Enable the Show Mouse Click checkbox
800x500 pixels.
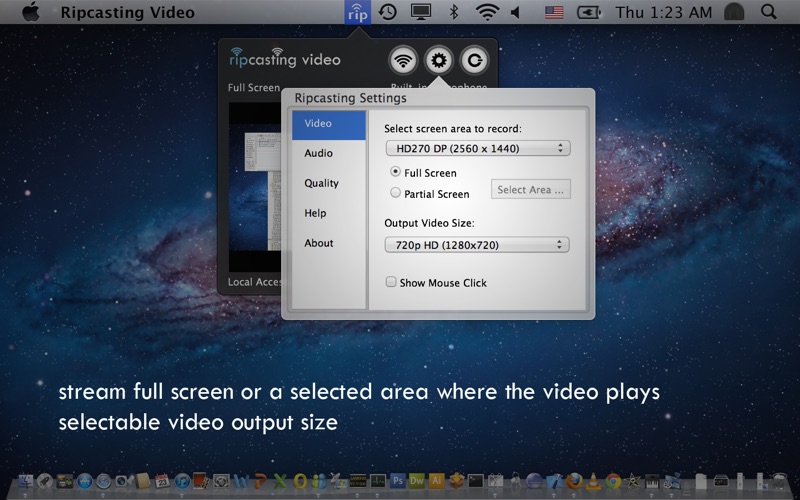tap(391, 282)
